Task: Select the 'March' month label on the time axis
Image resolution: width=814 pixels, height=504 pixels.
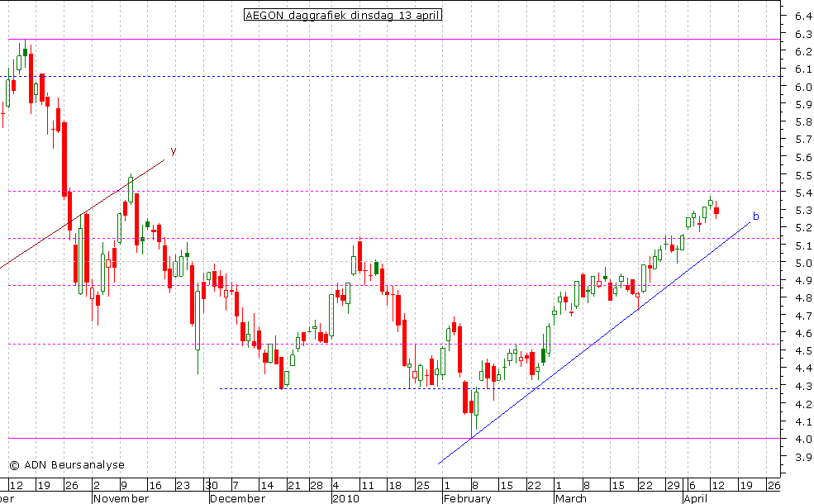Action: click(570, 498)
